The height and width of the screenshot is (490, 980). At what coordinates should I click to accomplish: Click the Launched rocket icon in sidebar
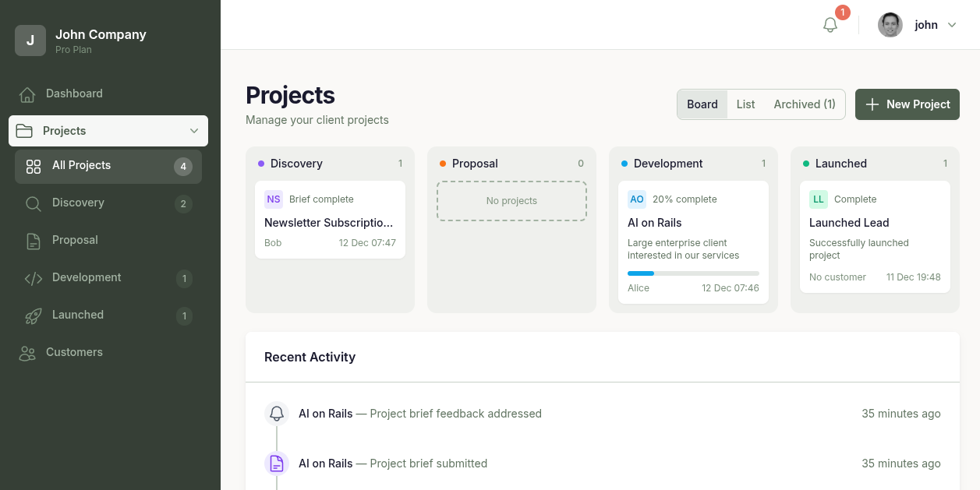[x=34, y=316]
